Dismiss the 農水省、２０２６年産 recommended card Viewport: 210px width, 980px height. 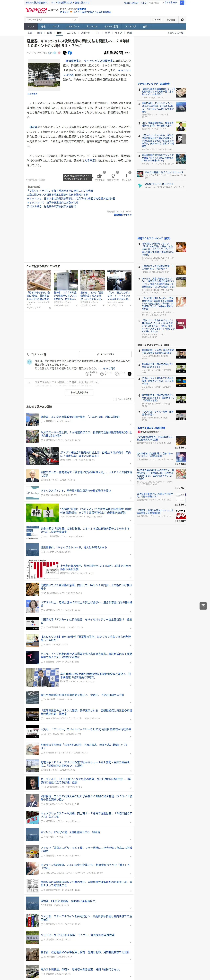[x=76, y=305]
